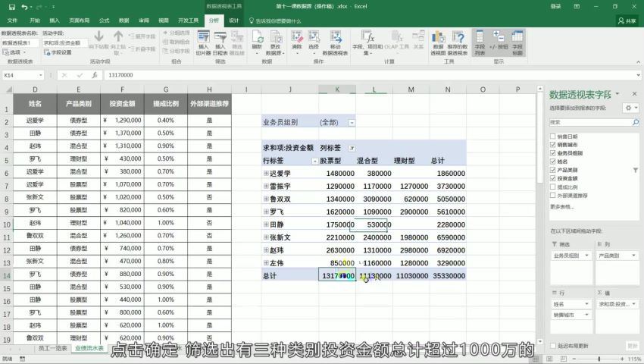Viewport: 644px width, 364px height.
Task: Open the 行标签 row filter dropdown
Action: (x=314, y=162)
